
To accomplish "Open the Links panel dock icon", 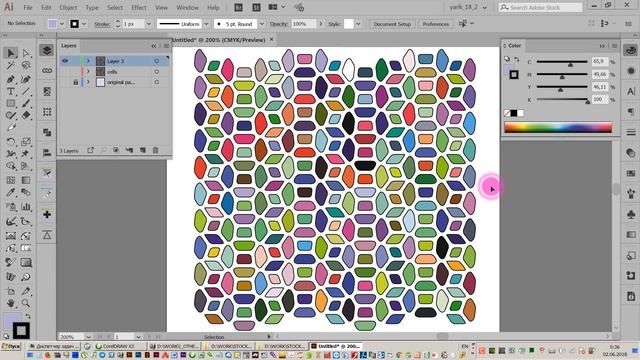I will (x=47, y=71).
